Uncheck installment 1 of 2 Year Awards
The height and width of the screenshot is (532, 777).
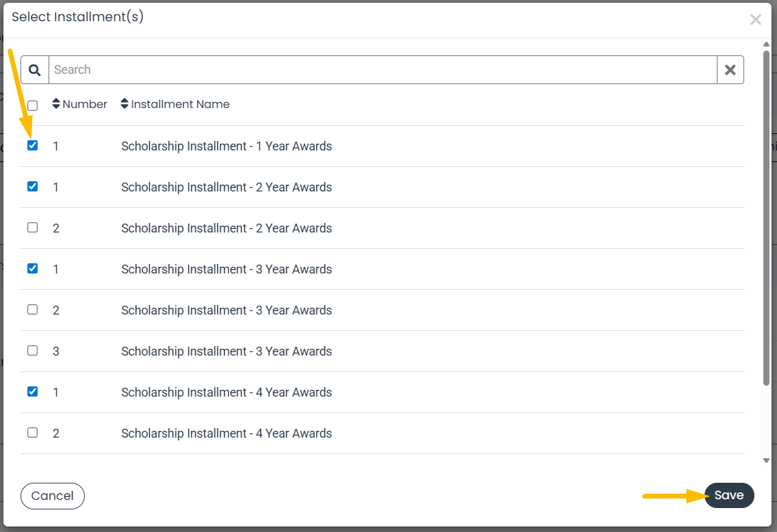(33, 187)
